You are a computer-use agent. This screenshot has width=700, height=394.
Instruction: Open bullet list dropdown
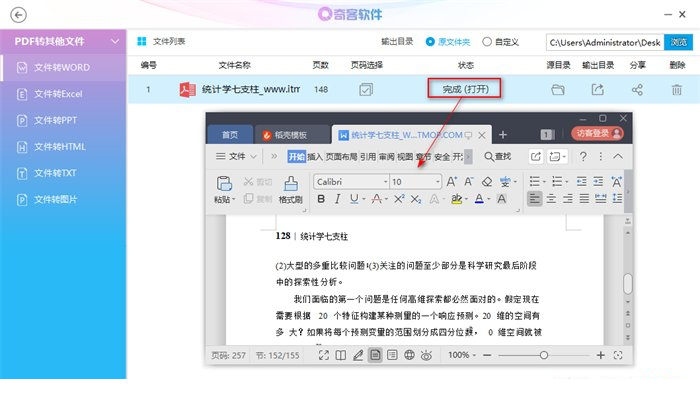coord(544,182)
